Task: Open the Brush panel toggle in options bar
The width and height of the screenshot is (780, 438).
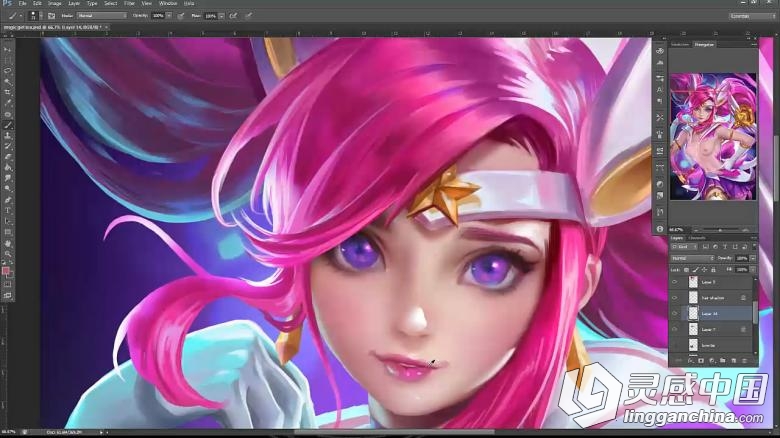Action: pyautogui.click(x=51, y=16)
